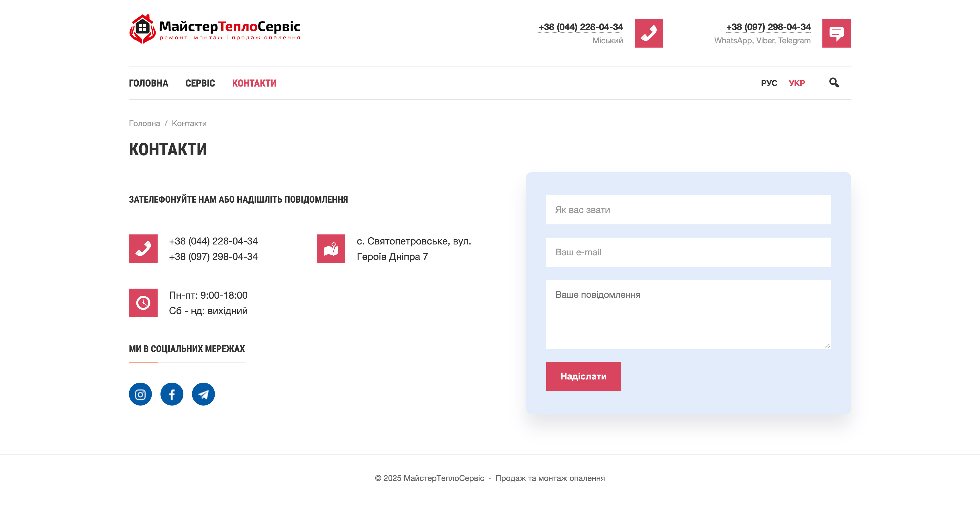Click body phone +38 (097) 298-04-34
The image size is (980, 509).
[213, 257]
